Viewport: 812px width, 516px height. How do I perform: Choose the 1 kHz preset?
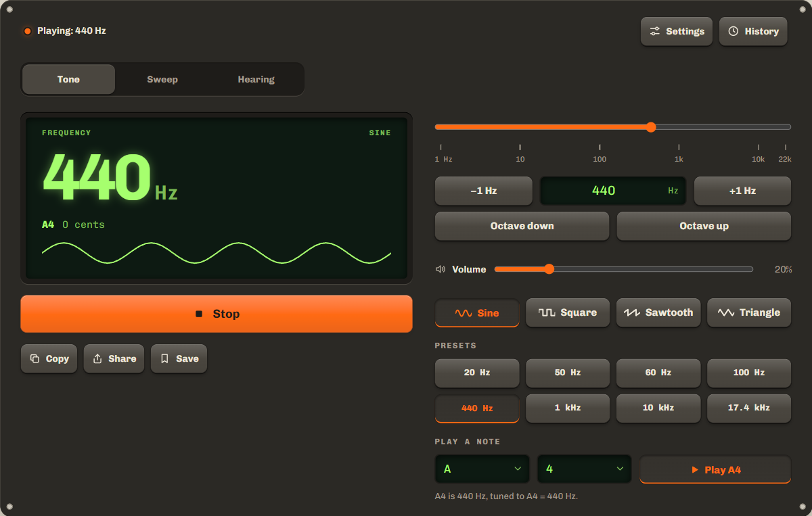tap(568, 408)
